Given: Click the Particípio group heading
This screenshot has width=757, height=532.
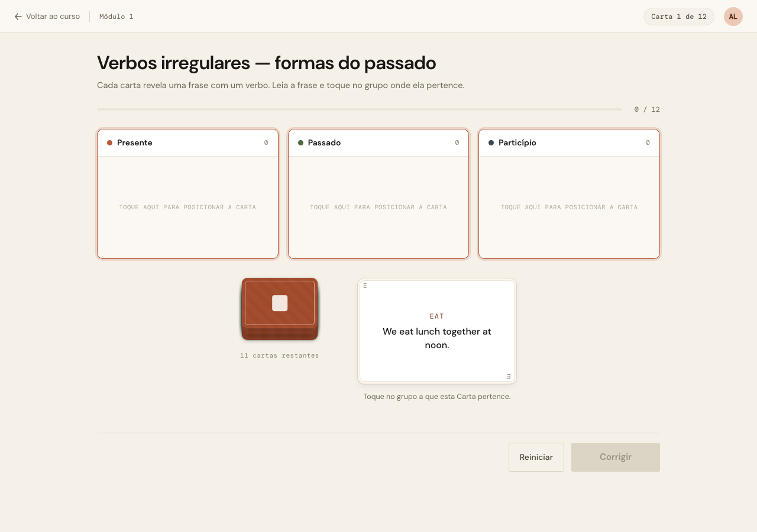Looking at the screenshot, I should (517, 142).
